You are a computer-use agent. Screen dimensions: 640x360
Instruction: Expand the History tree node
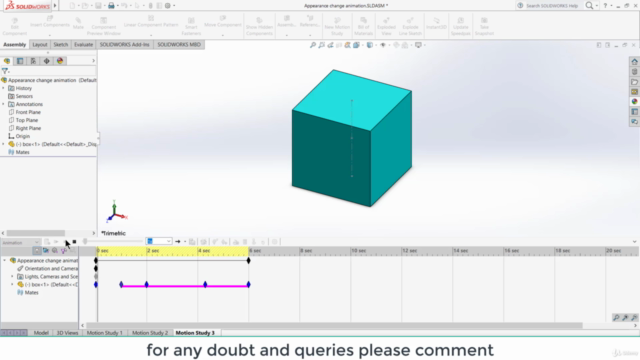click(x=3, y=88)
